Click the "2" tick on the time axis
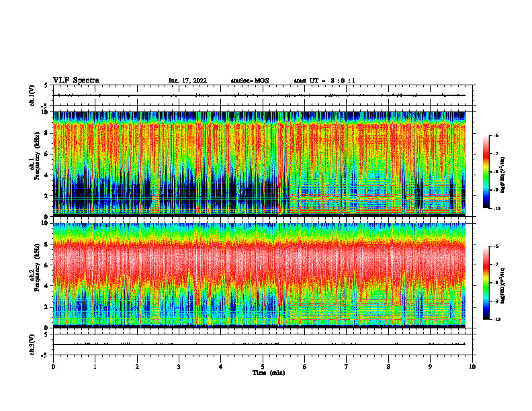 (137, 367)
